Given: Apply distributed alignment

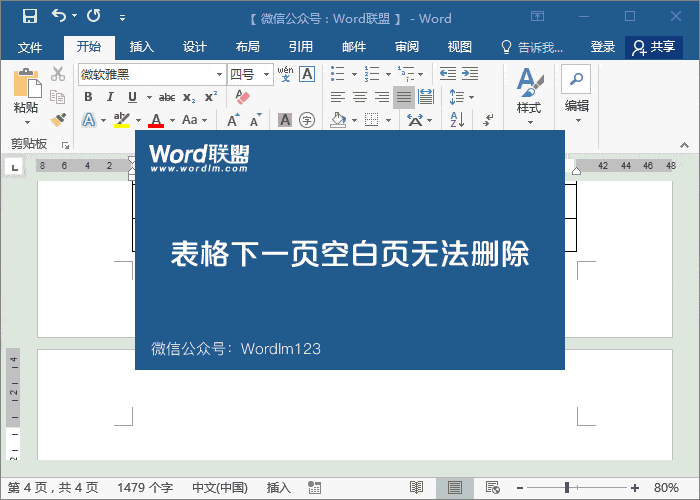Looking at the screenshot, I should 426,97.
